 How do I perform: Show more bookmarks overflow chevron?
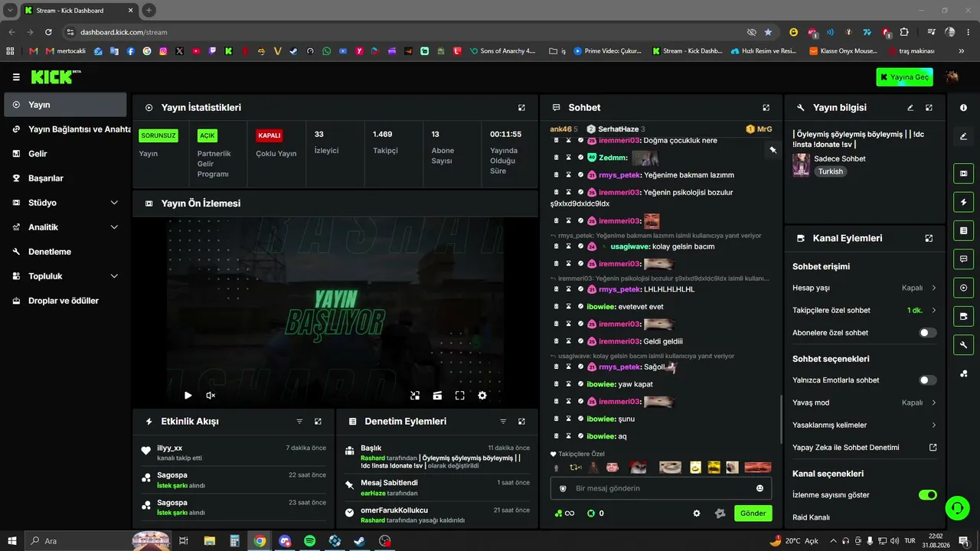point(962,51)
